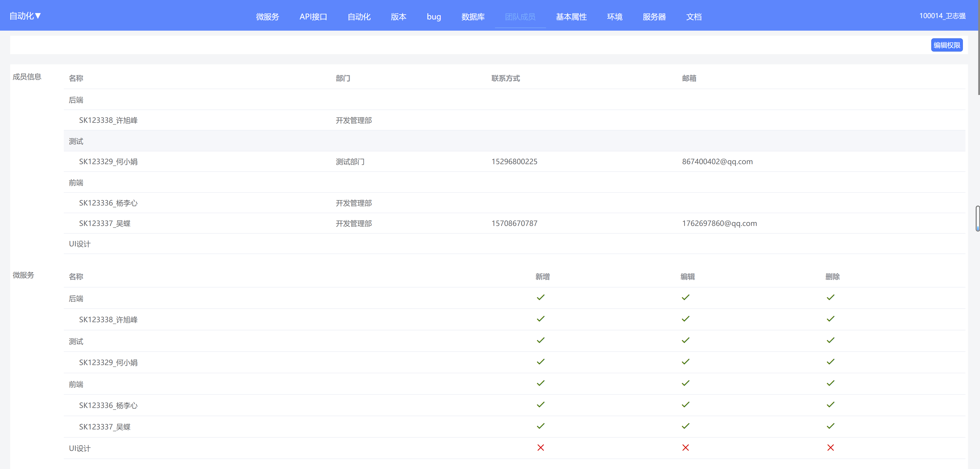980x469 pixels.
Task: Toggle 编辑 permission for 测试 group row
Action: click(686, 340)
